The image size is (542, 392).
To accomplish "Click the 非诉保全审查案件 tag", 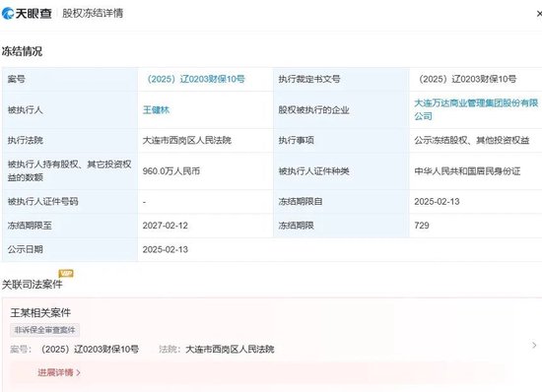I will point(44,330).
